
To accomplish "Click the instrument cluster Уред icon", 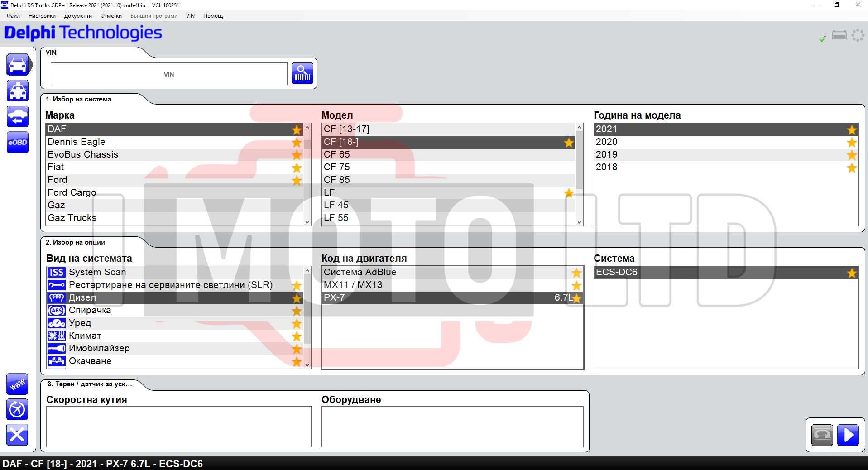I will tap(57, 323).
